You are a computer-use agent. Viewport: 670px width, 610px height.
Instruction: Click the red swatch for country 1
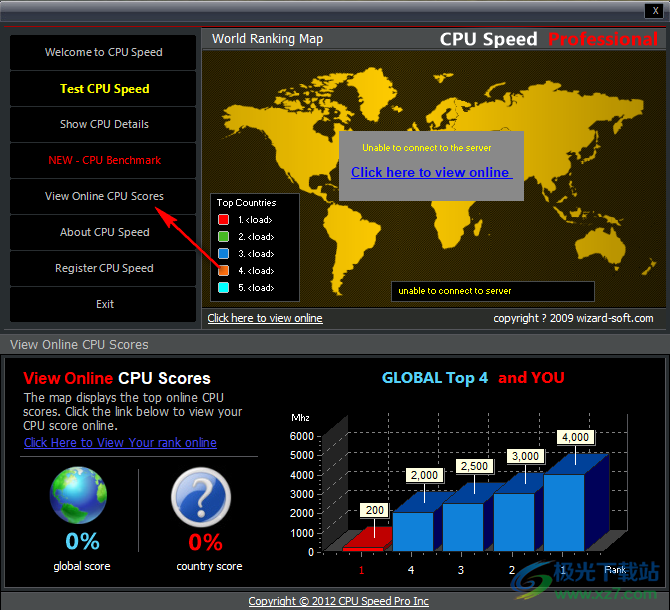click(223, 220)
